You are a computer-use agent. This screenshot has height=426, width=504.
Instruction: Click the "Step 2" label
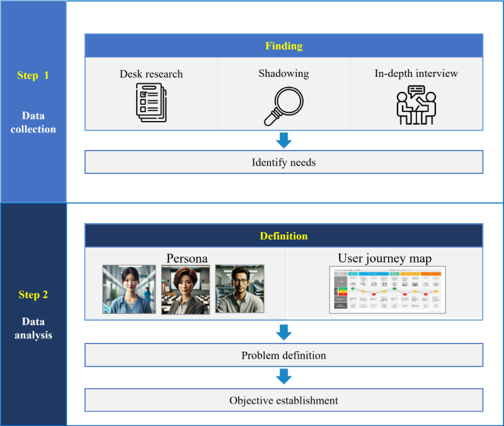click(x=33, y=294)
